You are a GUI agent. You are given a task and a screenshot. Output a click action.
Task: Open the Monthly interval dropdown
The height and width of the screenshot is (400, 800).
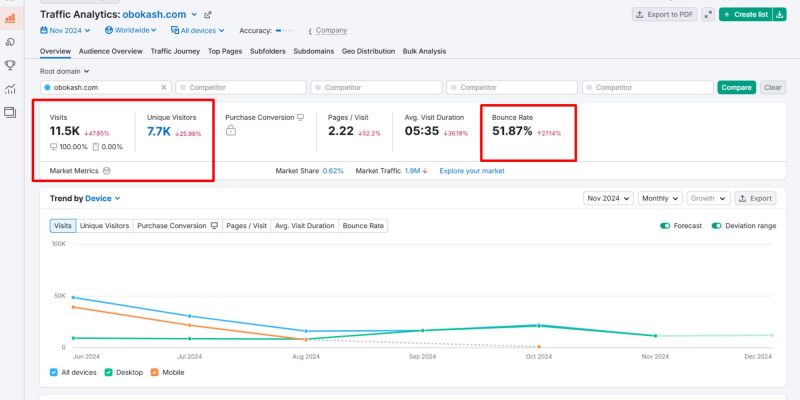[660, 198]
